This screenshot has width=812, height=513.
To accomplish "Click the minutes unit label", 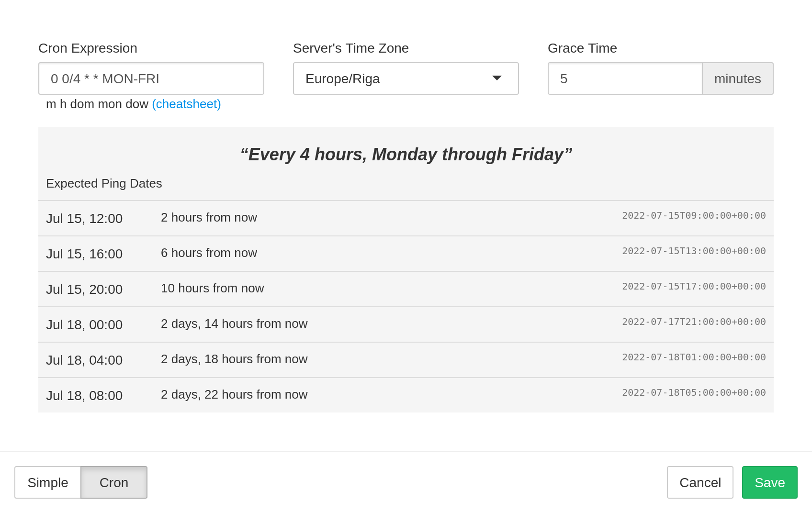I will pos(737,78).
